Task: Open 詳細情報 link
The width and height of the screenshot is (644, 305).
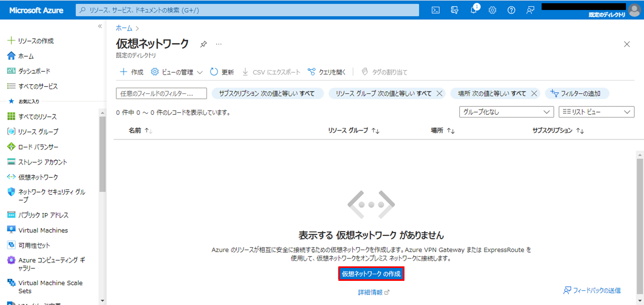Action: pyautogui.click(x=374, y=292)
